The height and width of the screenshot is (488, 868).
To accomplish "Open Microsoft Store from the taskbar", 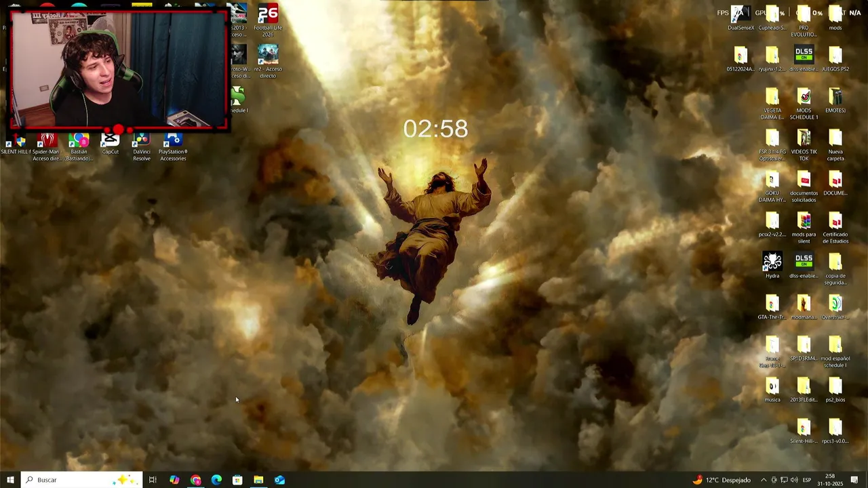I will [237, 480].
